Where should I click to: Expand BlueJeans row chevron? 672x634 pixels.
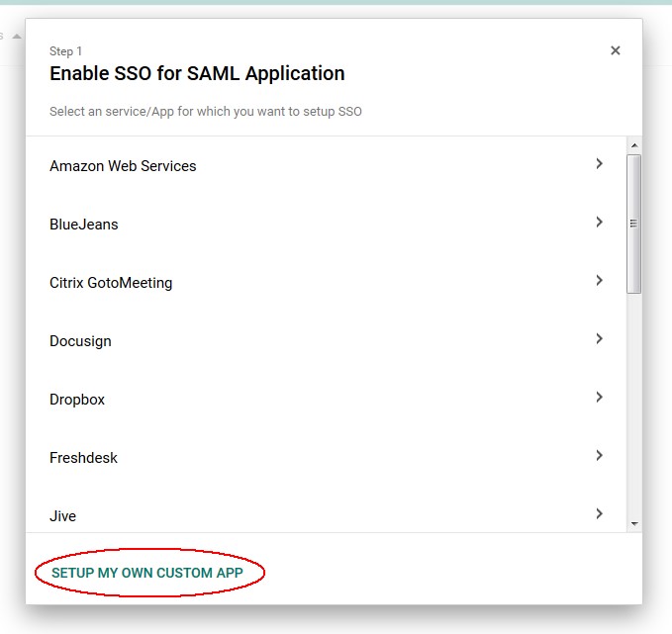(599, 222)
